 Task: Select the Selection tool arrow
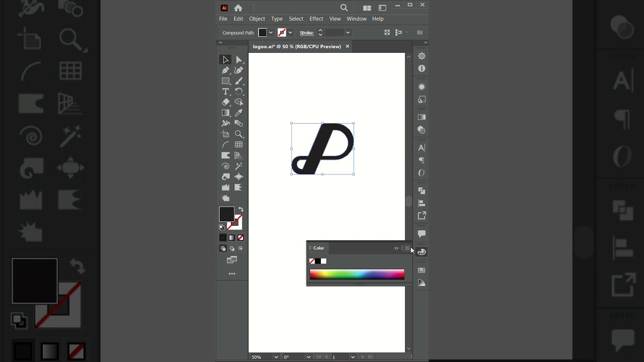(x=225, y=60)
